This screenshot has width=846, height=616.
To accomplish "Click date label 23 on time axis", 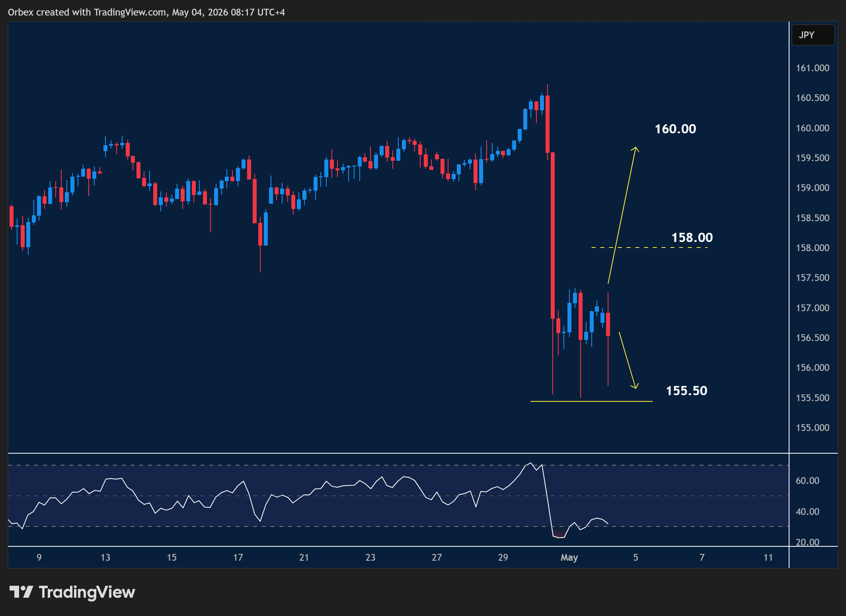I will coord(370,558).
